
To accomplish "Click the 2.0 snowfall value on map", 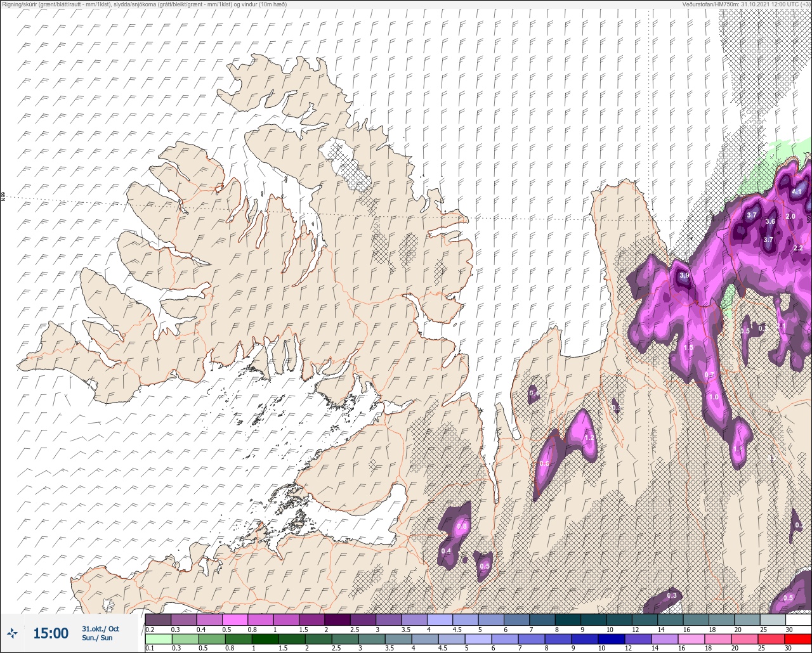I will pyautogui.click(x=790, y=216).
